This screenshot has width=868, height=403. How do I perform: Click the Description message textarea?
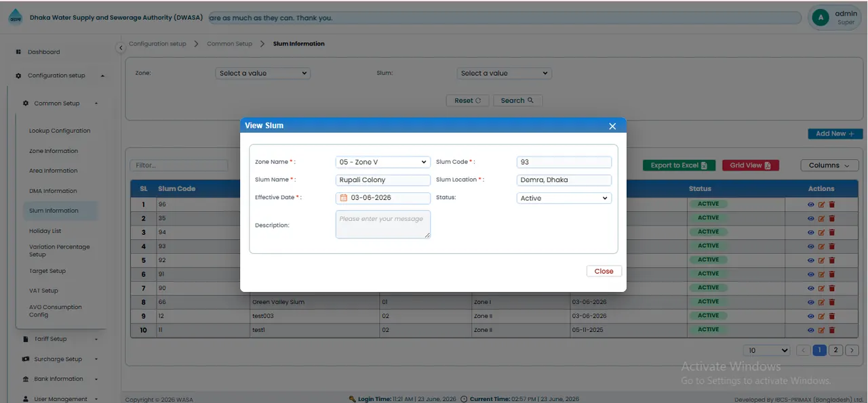383,224
